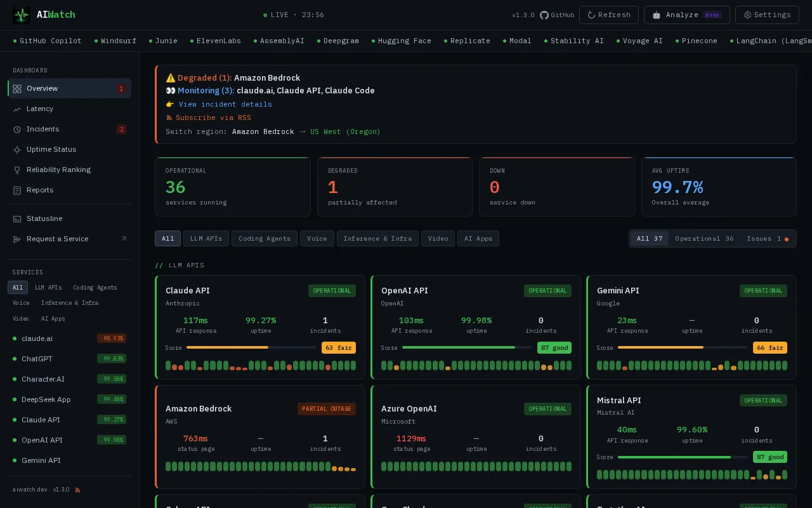
Task: Select the Inference & Infra filter tab
Action: coord(377,238)
